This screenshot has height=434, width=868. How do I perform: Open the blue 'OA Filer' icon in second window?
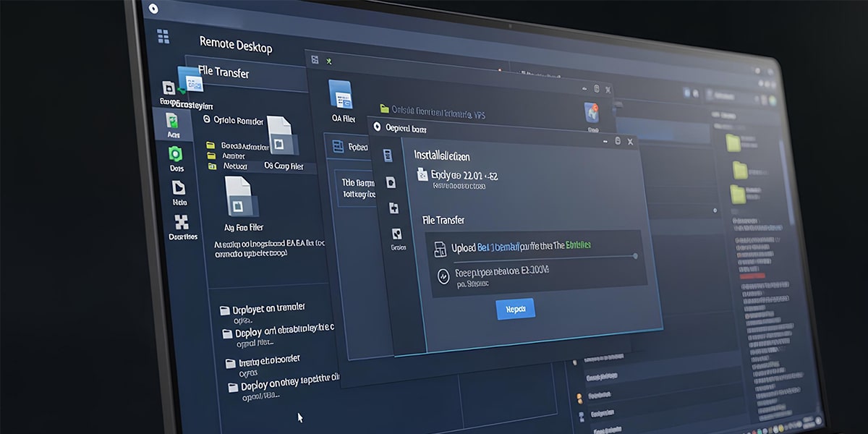pos(341,95)
